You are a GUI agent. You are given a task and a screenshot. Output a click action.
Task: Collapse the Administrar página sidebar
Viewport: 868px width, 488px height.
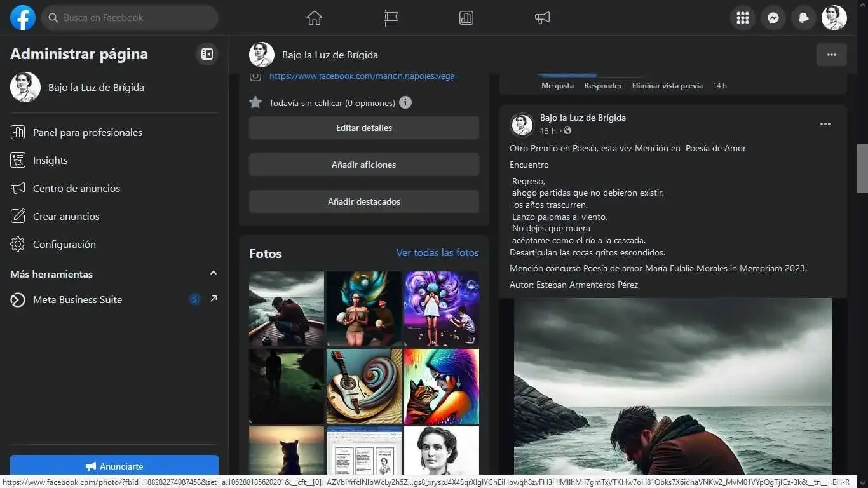207,54
